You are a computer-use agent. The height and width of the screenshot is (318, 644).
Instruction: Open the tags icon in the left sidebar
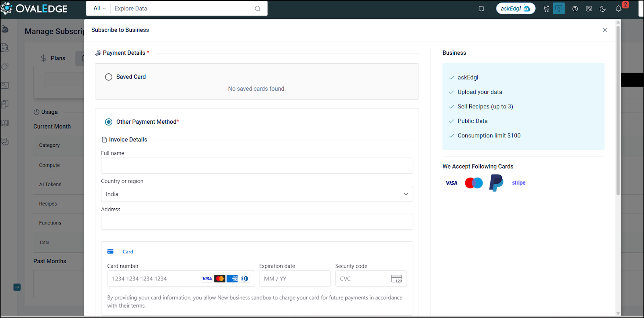click(x=5, y=67)
